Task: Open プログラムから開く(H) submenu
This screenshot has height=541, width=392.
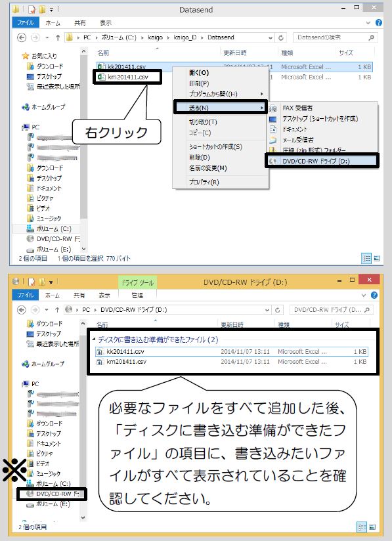Action: click(221, 94)
